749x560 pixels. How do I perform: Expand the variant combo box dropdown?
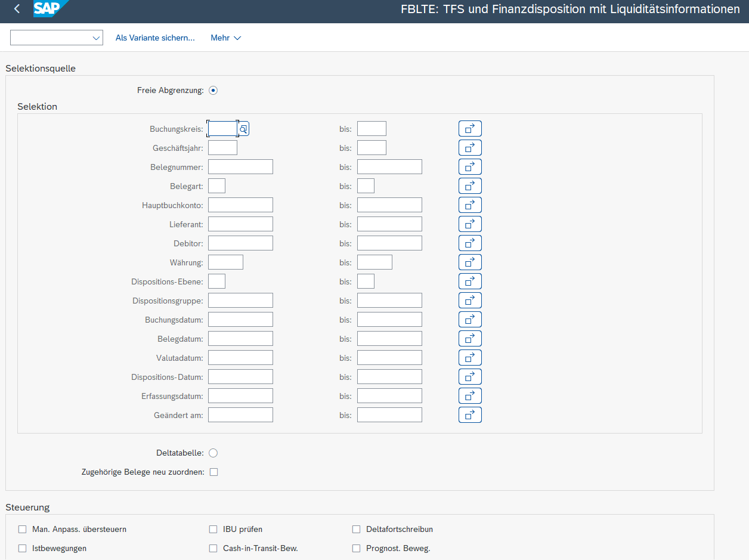coord(96,38)
